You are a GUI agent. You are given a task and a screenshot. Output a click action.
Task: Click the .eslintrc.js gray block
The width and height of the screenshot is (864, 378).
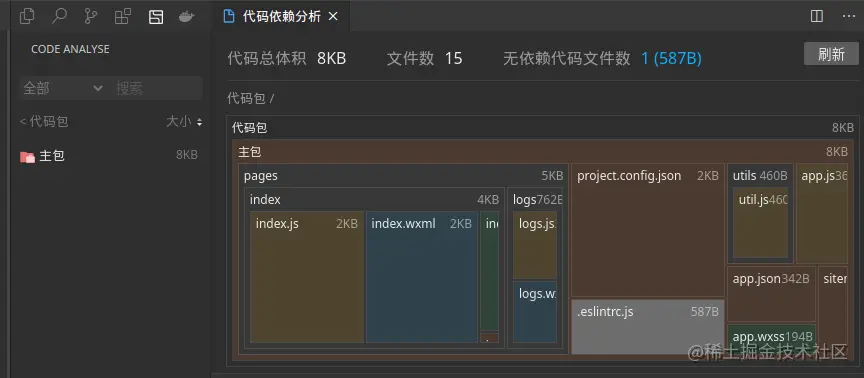tap(647, 327)
